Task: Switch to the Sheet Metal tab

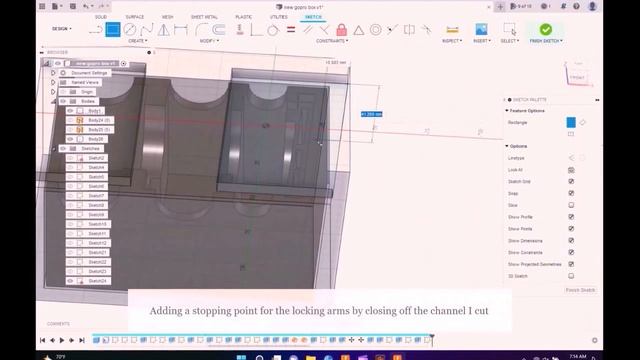Action: [204, 17]
